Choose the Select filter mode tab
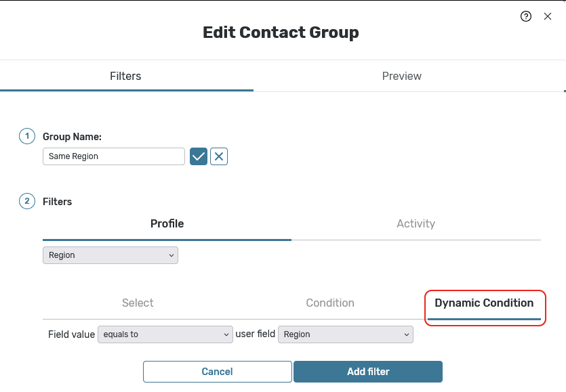 coord(138,303)
